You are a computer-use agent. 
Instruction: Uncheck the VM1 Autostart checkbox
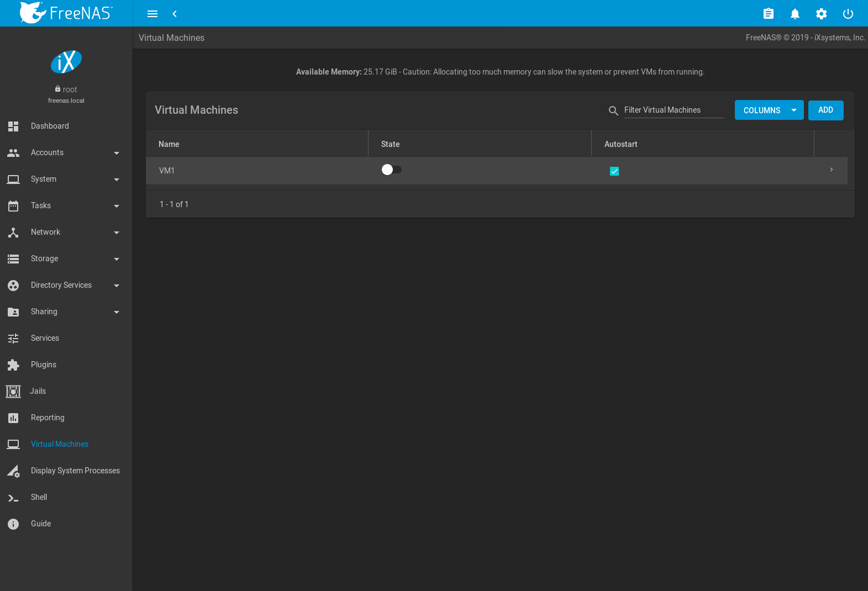coord(614,171)
